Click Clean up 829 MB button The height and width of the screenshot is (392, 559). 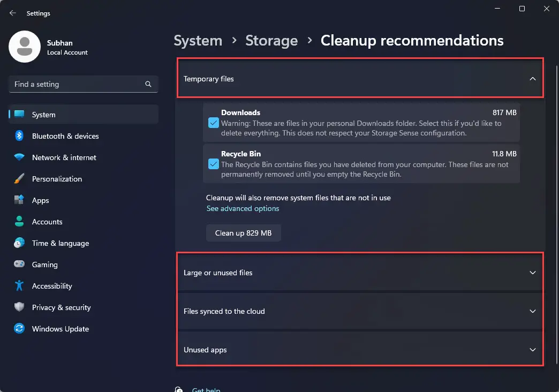244,233
